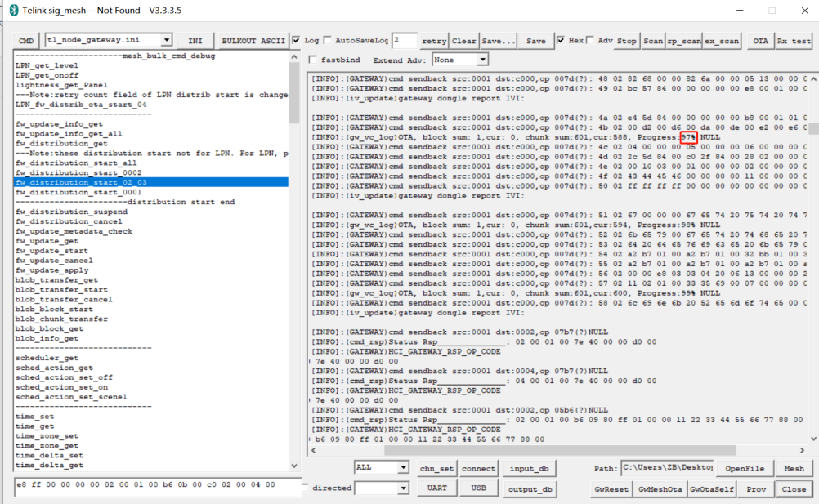Click the Mesh button

(x=794, y=469)
